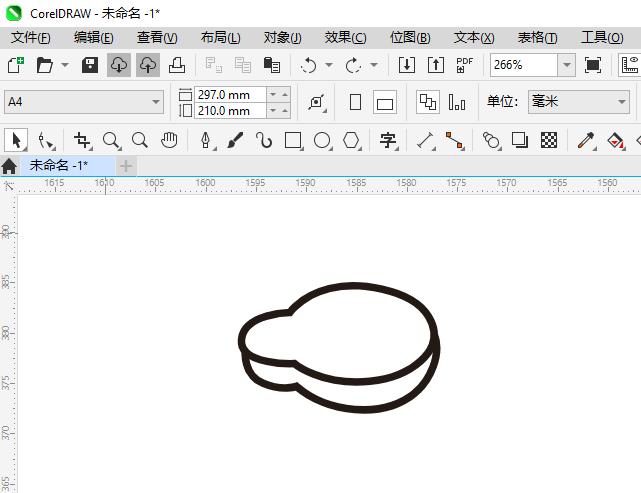641x493 pixels.
Task: Toggle the current page layout button
Action: [457, 102]
